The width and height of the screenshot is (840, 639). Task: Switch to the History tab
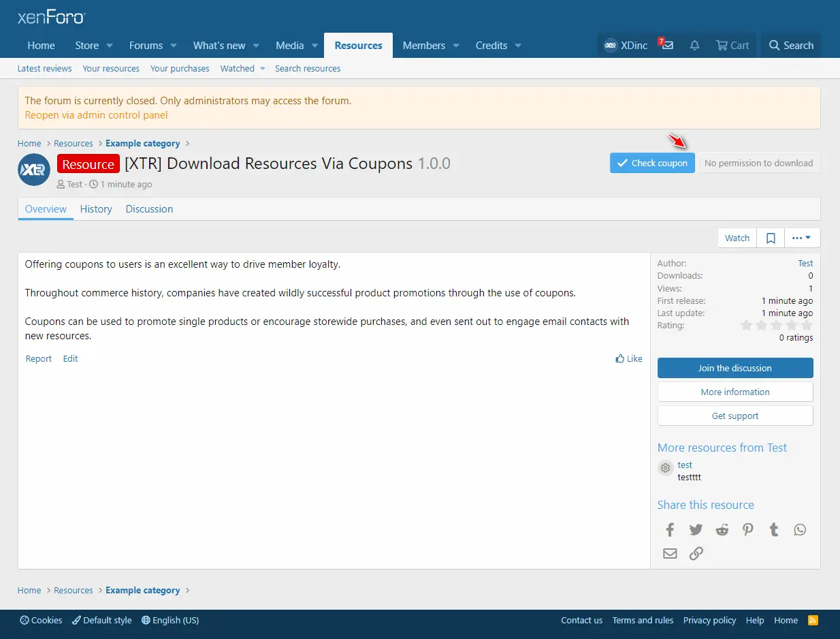coord(96,209)
